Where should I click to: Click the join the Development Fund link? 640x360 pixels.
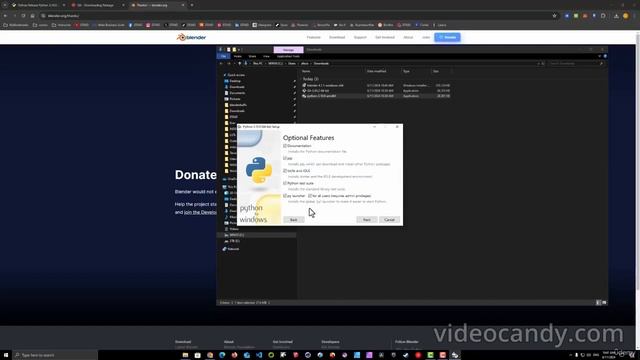click(x=200, y=212)
